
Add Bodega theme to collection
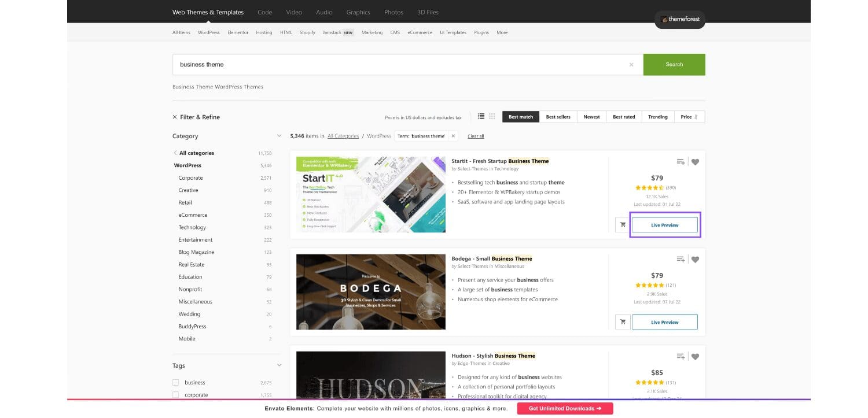tap(681, 259)
